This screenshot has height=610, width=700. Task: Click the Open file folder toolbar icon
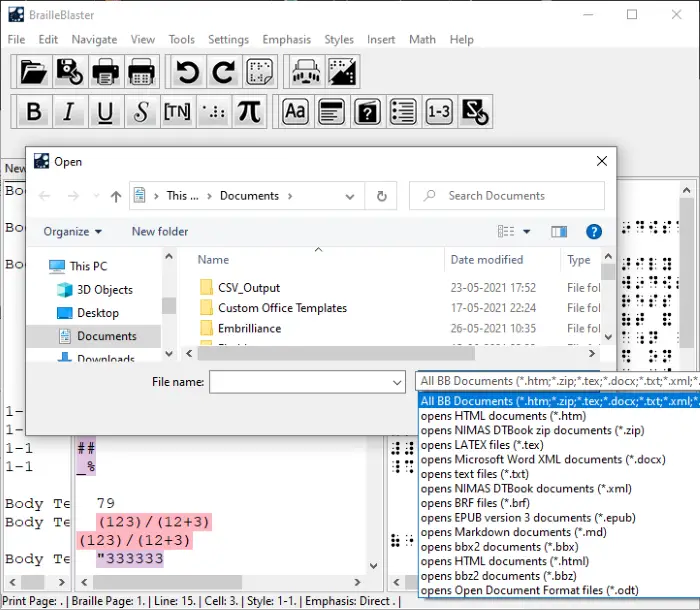click(33, 72)
